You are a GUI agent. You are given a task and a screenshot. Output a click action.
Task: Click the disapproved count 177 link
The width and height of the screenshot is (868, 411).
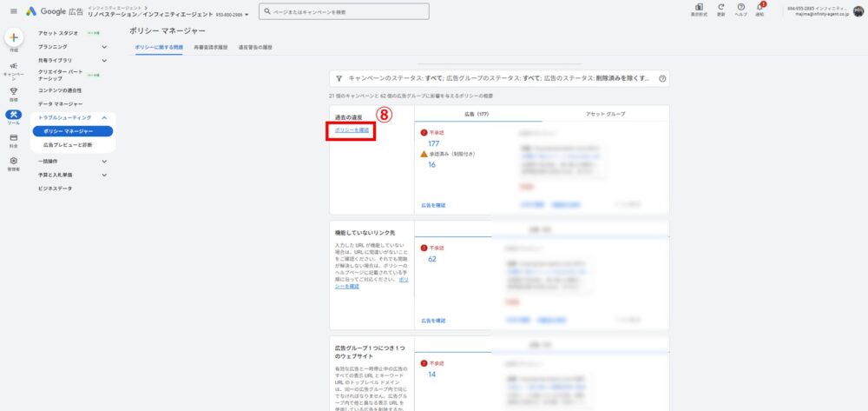(x=434, y=143)
